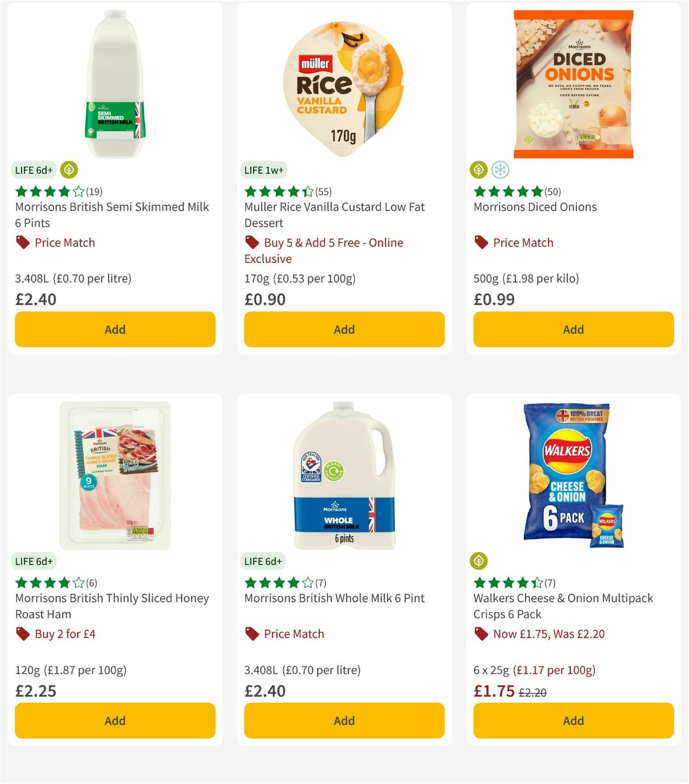
Task: Click the red tag icon beside Price Match on Diced Onions
Action: pyautogui.click(x=481, y=242)
